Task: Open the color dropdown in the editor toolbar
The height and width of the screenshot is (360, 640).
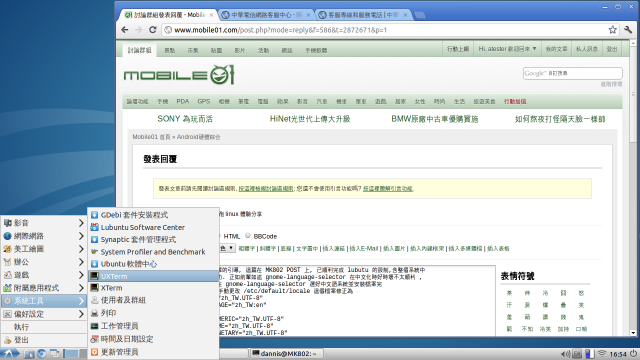Action: (x=227, y=248)
